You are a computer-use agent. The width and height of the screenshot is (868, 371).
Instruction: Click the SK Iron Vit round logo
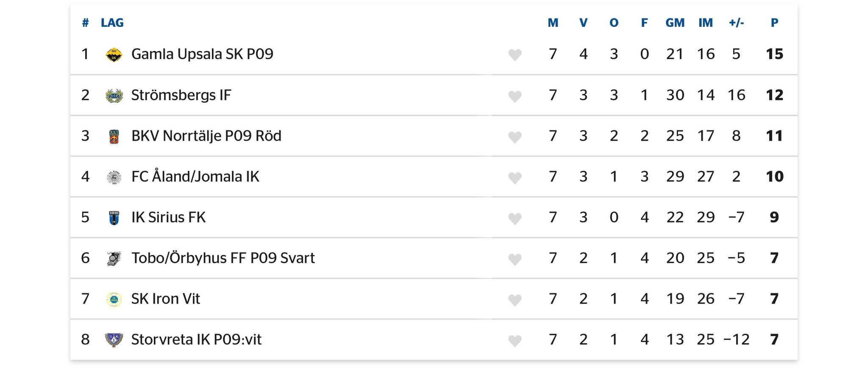pyautogui.click(x=114, y=299)
